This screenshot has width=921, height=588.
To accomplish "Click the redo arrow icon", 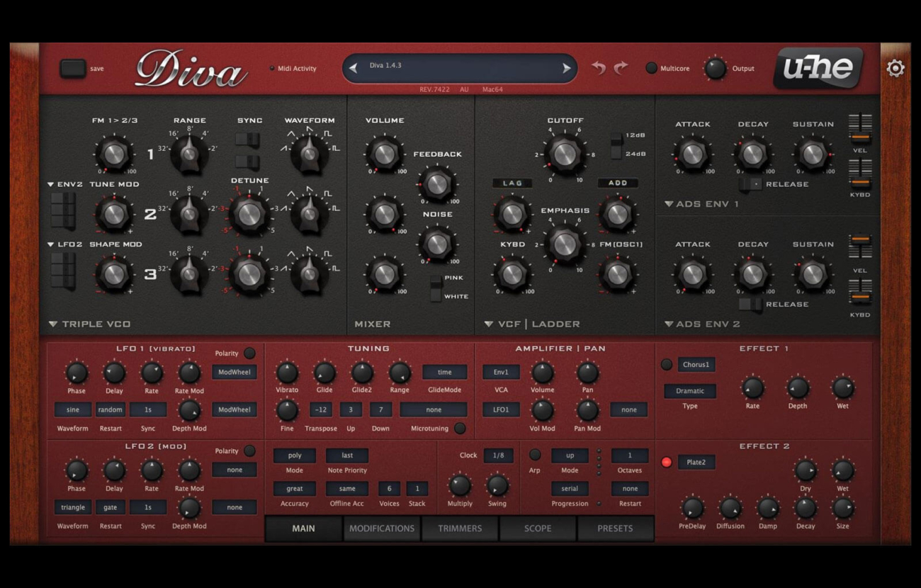I will point(621,68).
